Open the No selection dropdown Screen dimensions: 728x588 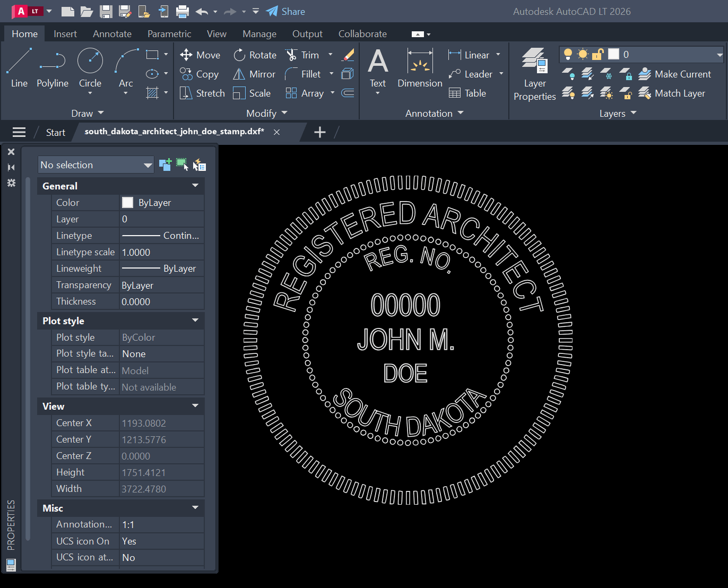coord(96,165)
